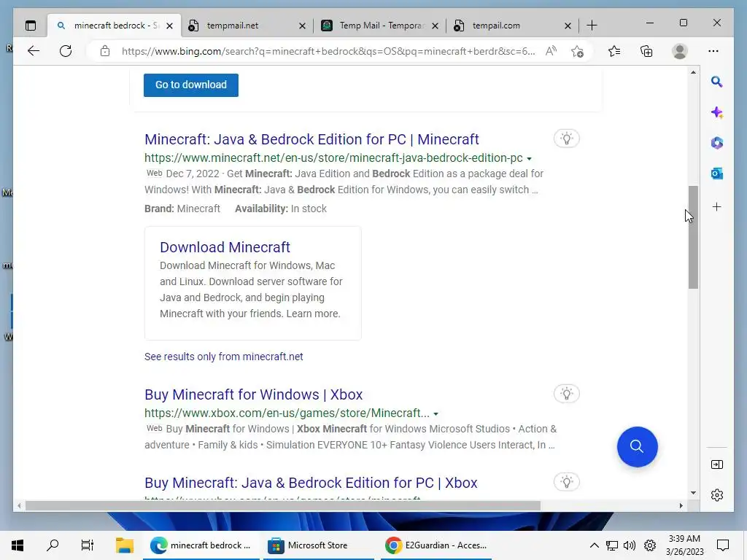The width and height of the screenshot is (747, 560).
Task: Open File Explorer from the taskbar
Action: point(124,545)
